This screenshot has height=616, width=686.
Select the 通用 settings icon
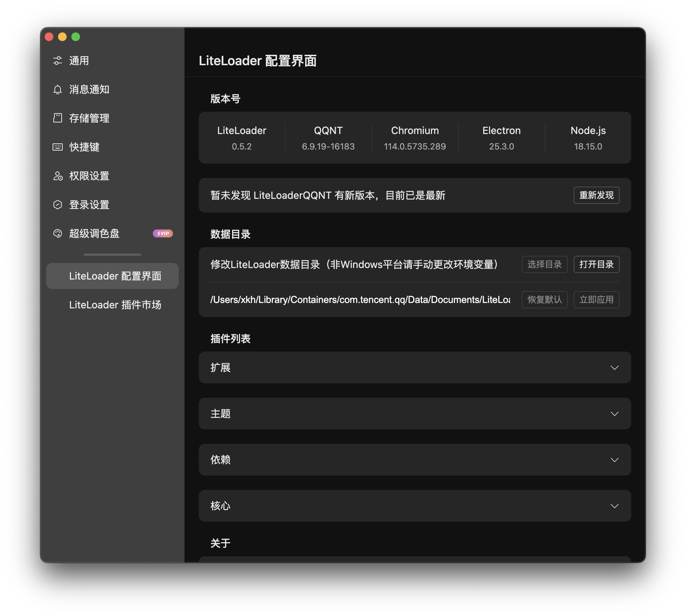58,61
